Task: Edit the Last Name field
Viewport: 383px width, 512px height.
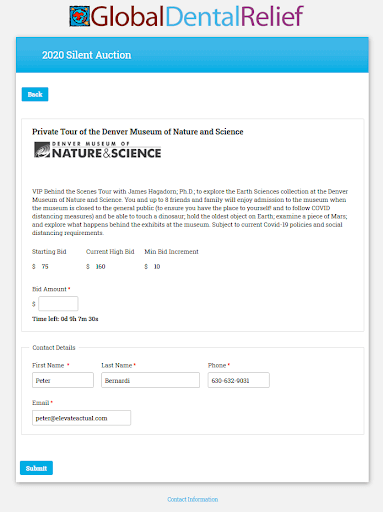Action: pos(150,380)
